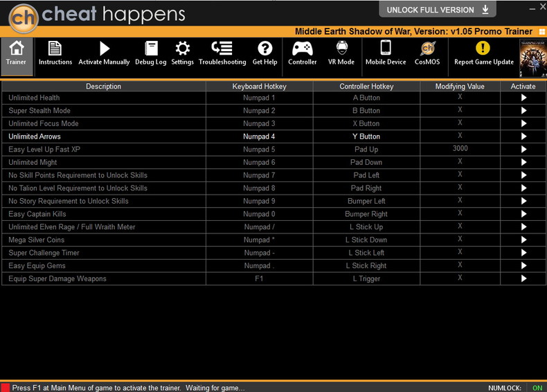Select Easy Captain Kills description text
The width and height of the screenshot is (547, 392).
[37, 214]
